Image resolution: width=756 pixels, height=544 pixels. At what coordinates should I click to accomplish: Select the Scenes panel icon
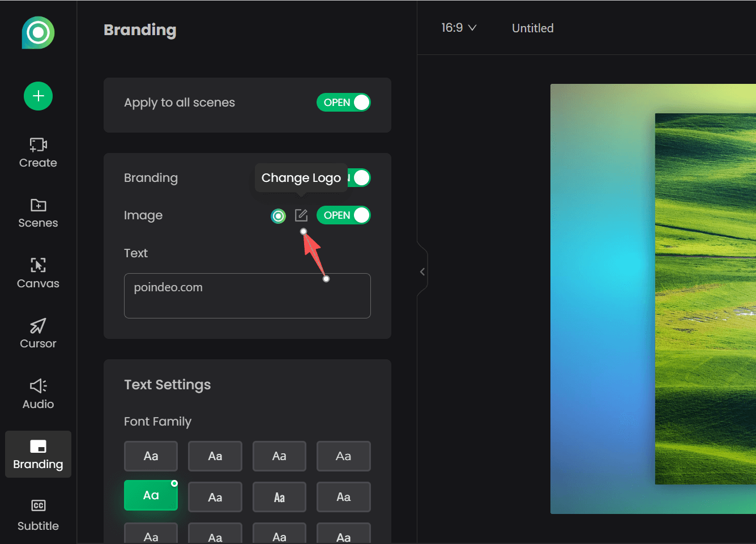click(38, 212)
